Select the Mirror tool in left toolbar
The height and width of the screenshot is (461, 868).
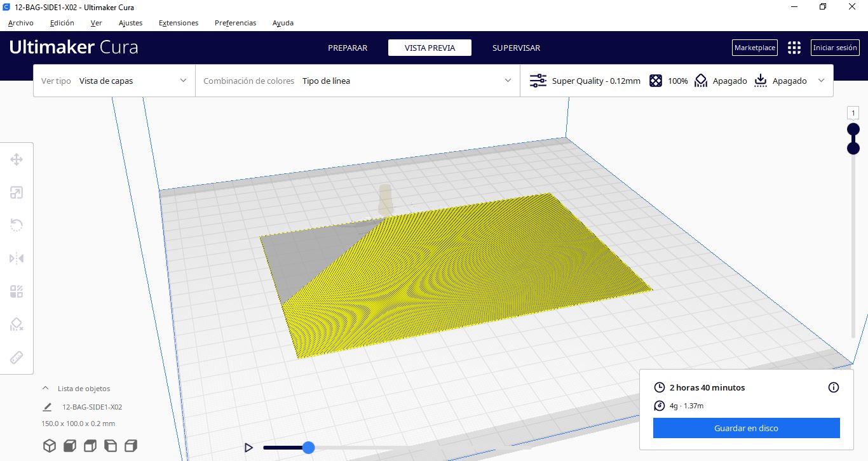tap(17, 258)
